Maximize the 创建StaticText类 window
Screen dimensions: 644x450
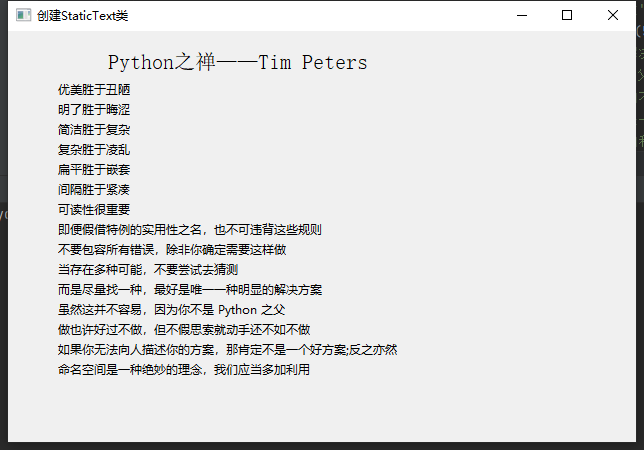pos(567,16)
